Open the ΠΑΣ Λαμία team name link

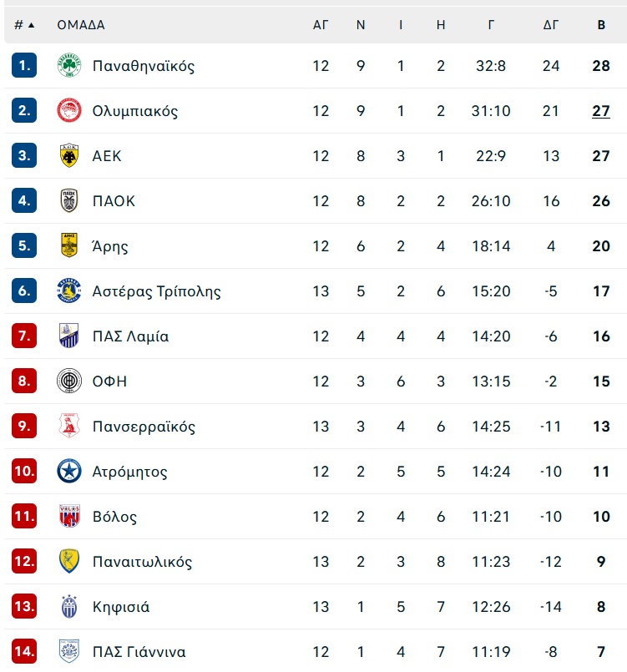click(131, 336)
